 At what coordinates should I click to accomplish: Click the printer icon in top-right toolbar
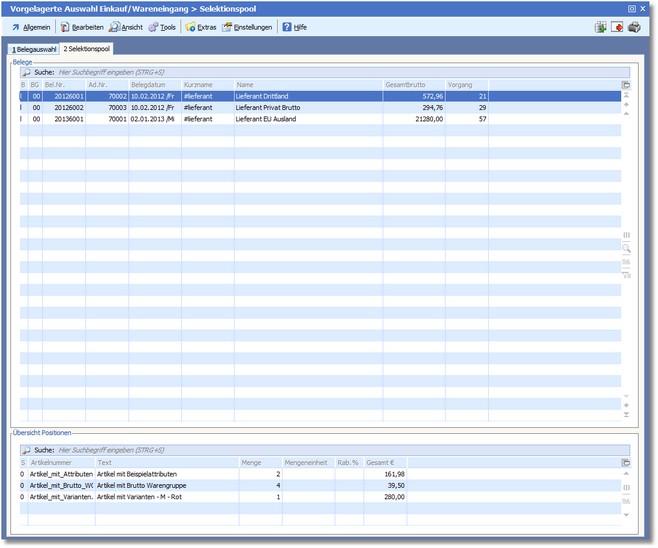coord(634,27)
